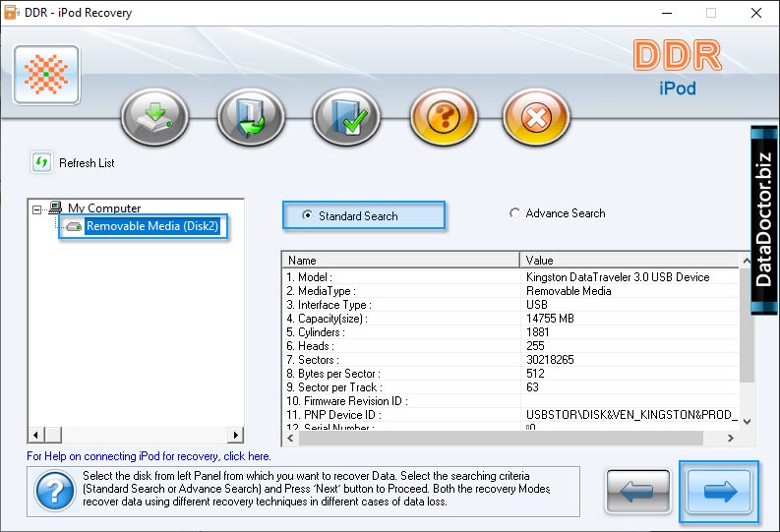Click the Refresh List icon

[41, 162]
